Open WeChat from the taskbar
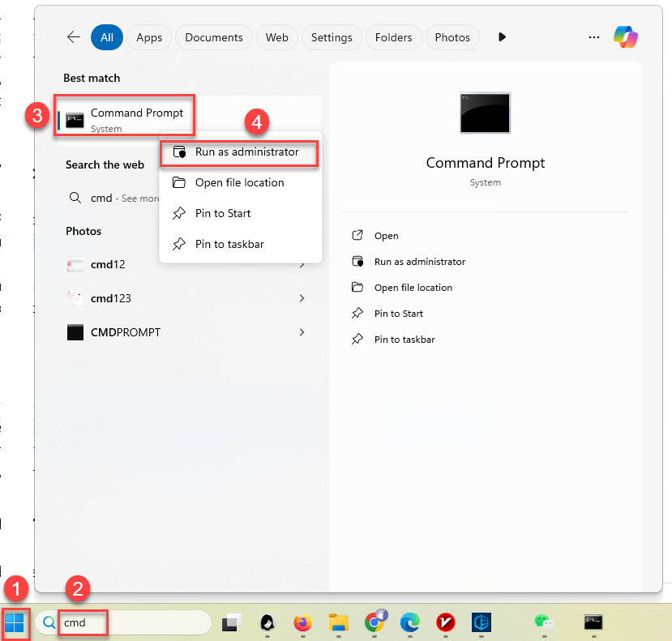This screenshot has width=672, height=641. pyautogui.click(x=542, y=622)
